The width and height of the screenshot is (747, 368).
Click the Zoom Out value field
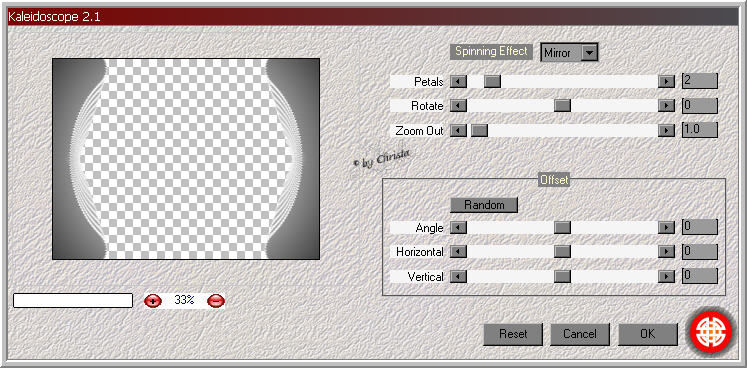700,130
